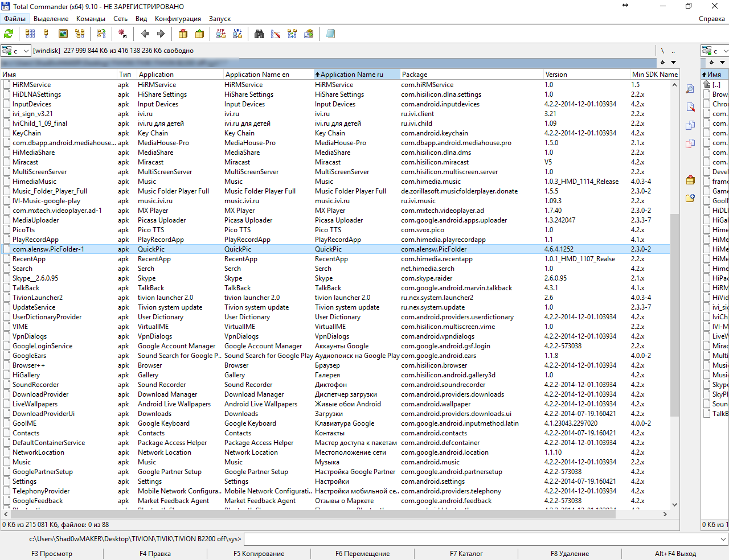Viewport: 729px width, 560px height.
Task: Show thumbnails view using the picture icon
Action: click(63, 34)
